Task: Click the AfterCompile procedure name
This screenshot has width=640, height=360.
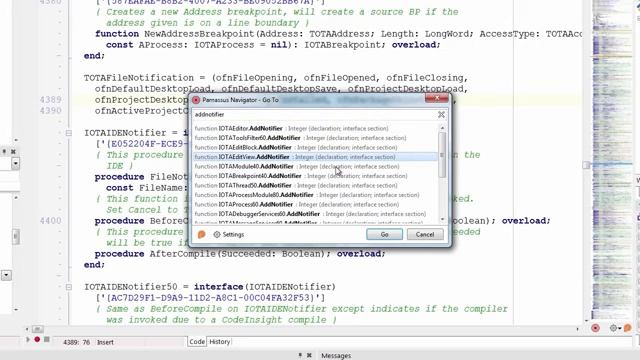Action: tap(182, 254)
